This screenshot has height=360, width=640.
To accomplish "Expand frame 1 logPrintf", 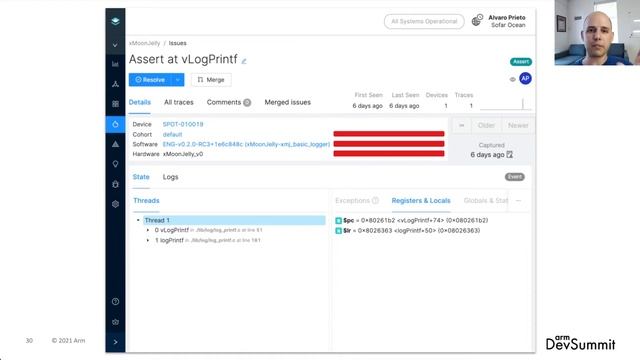I will (148, 240).
